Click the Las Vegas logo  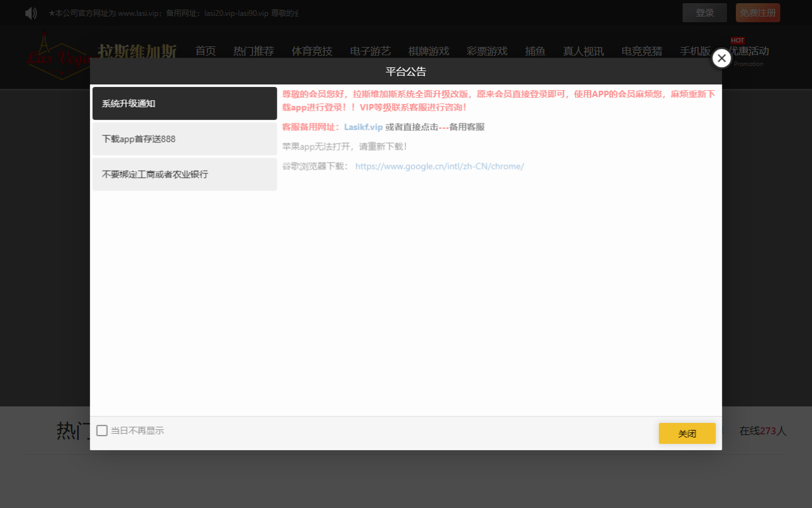click(x=58, y=56)
